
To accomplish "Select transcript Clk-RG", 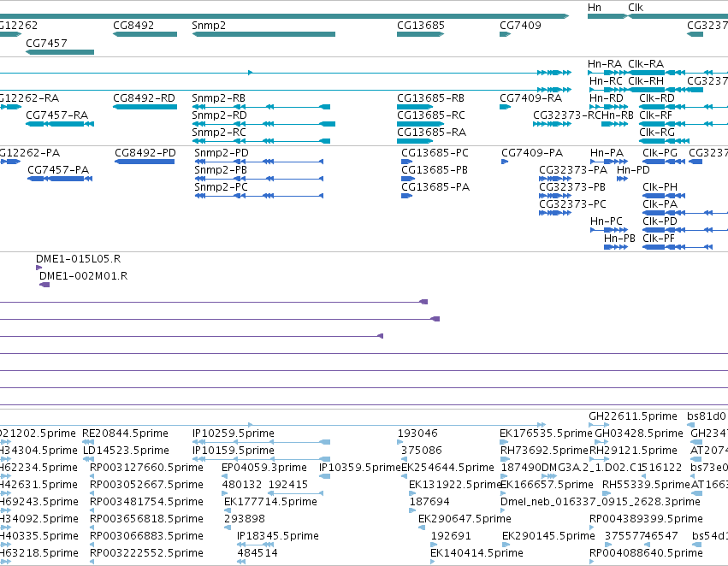I will 657,133.
